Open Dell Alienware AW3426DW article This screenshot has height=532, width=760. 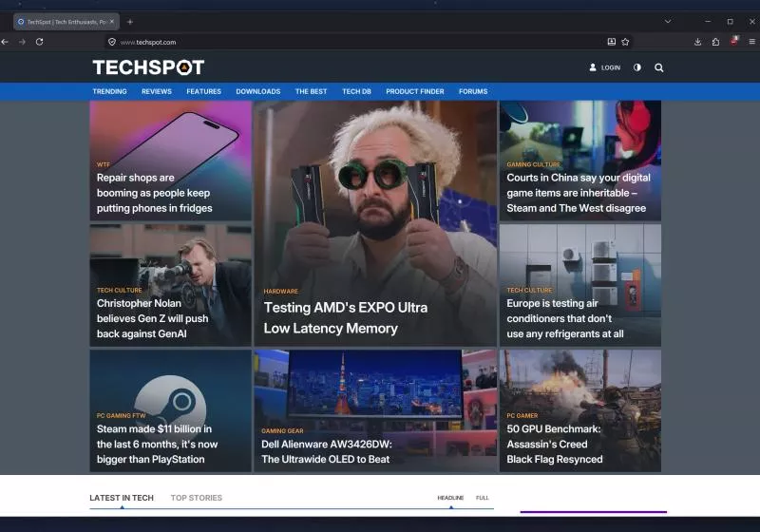[327, 451]
